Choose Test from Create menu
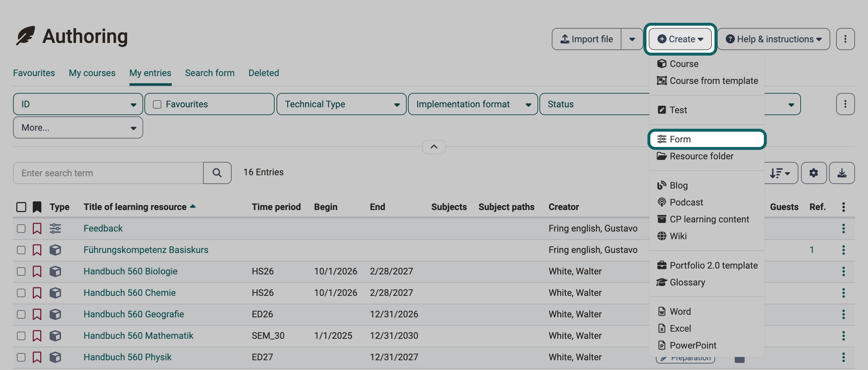Screen dimensions: 868x370 707,110
